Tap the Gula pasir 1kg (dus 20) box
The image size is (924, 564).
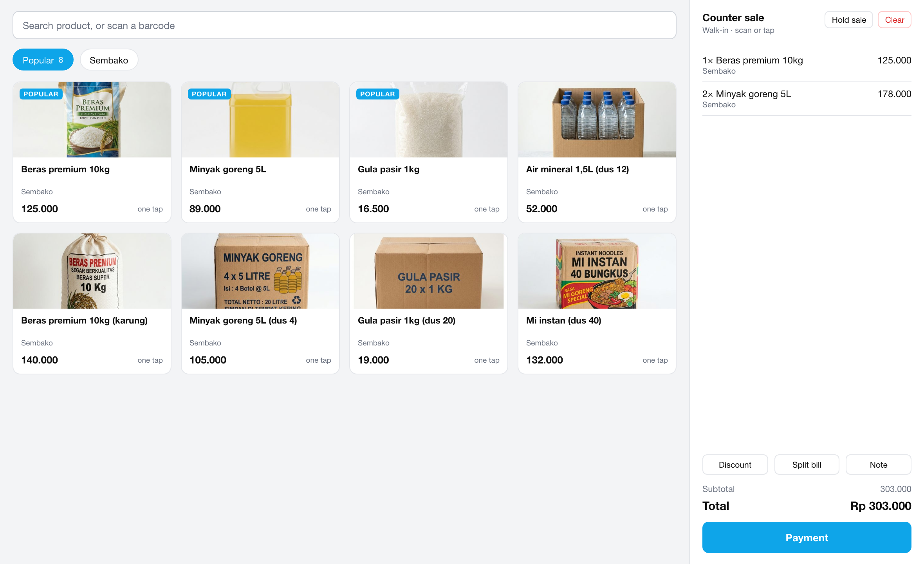coord(429,271)
